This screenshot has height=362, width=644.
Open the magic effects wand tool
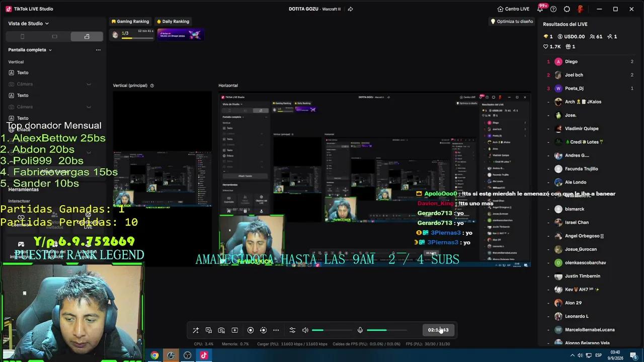(x=196, y=330)
